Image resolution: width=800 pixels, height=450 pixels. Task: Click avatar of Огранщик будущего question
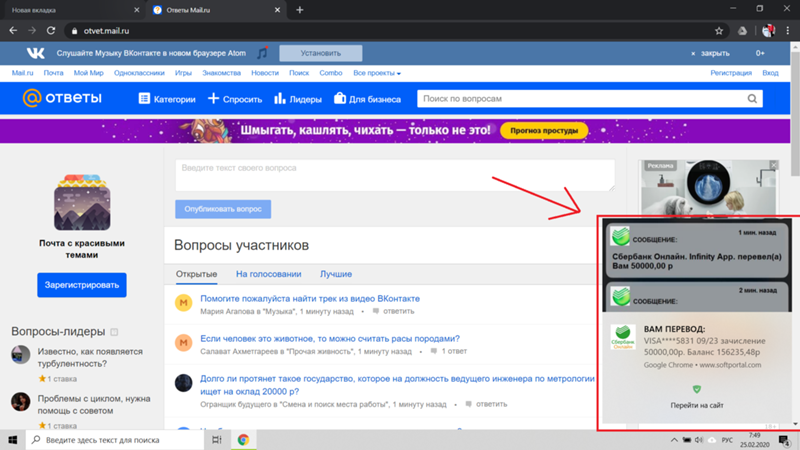pyautogui.click(x=183, y=383)
